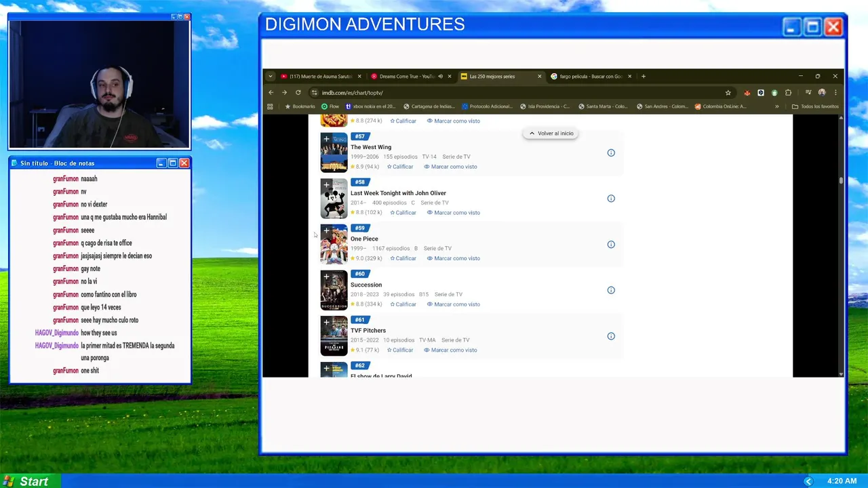Screen dimensions: 868x488
Task: Mute audio on 'Dreams Come True' tab
Action: coord(440,77)
